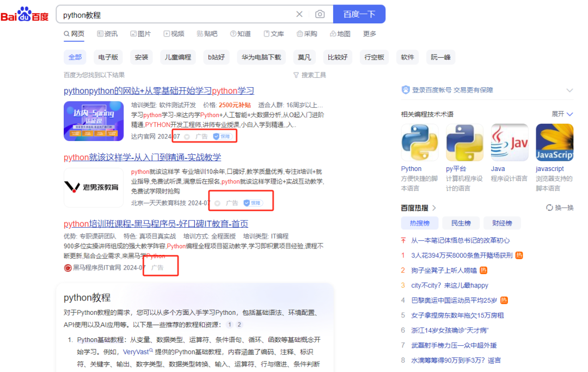Screen dimensions: 588x372
Task: Click the Baidu logo
Action: coord(24,14)
